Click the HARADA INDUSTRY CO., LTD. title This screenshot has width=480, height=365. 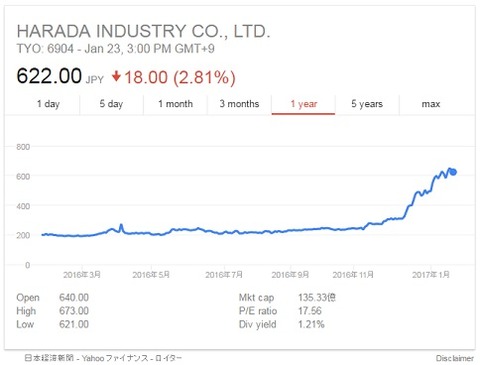143,31
